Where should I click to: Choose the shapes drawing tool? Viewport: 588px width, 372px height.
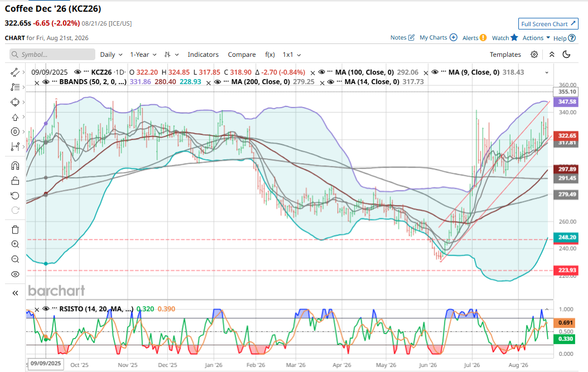pos(15,102)
